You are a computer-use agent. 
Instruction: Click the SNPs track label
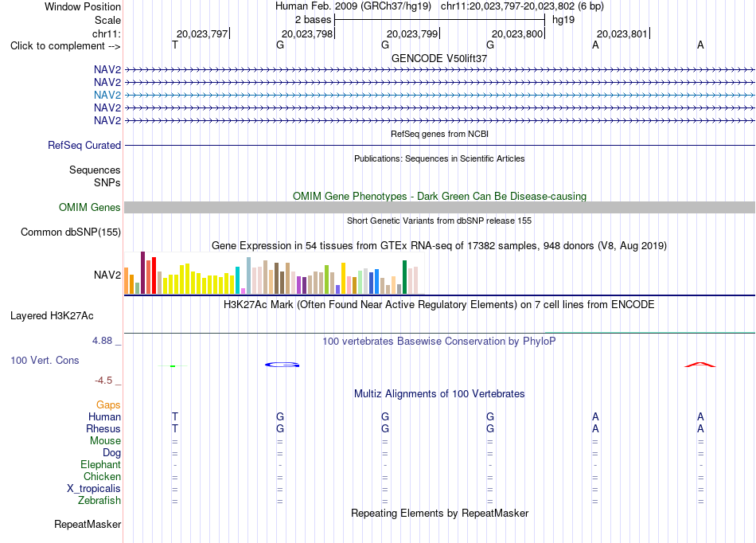[107, 182]
